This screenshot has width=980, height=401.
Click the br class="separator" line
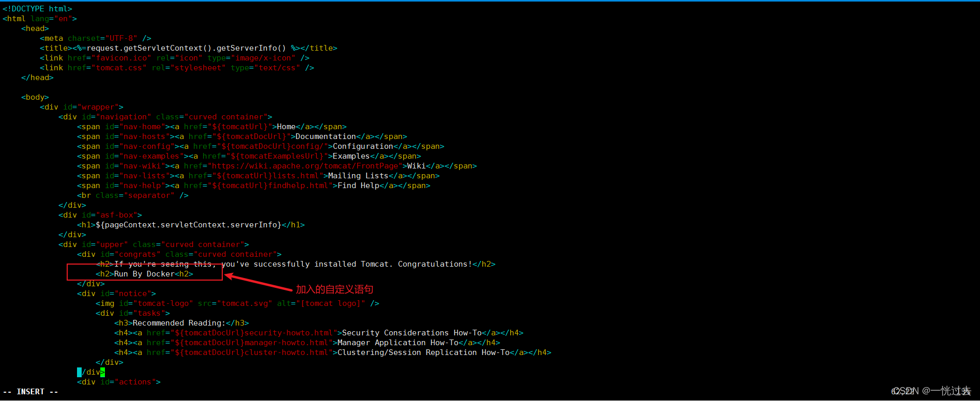coord(133,195)
